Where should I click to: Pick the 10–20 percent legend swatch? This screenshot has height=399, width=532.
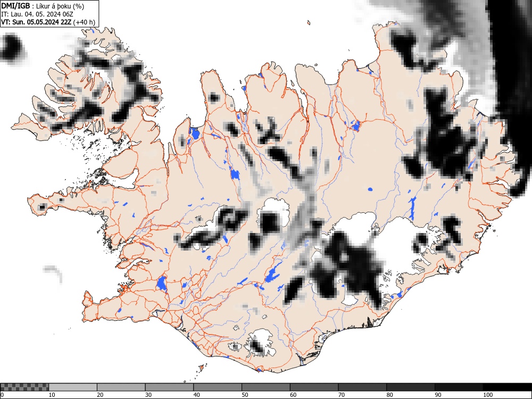pyautogui.click(x=73, y=387)
